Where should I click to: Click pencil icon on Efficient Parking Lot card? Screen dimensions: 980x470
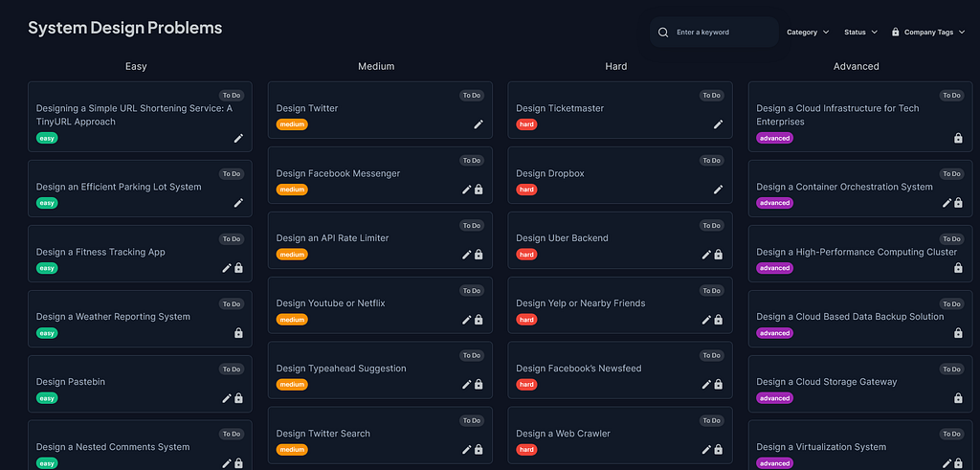click(x=238, y=203)
